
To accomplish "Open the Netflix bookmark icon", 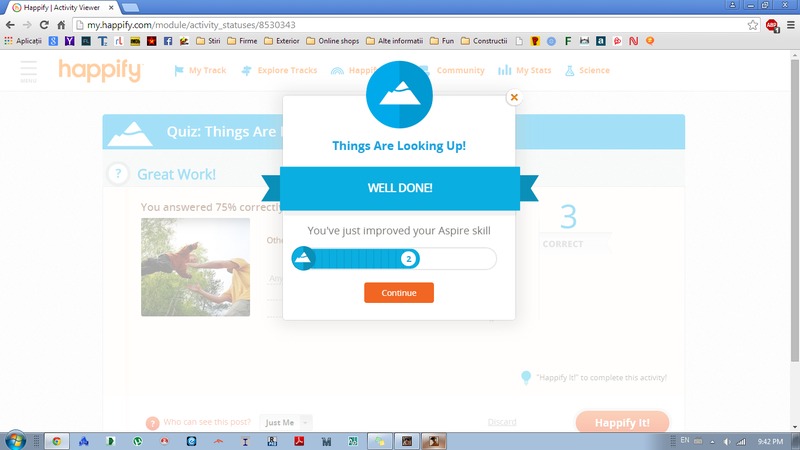I will pyautogui.click(x=634, y=41).
